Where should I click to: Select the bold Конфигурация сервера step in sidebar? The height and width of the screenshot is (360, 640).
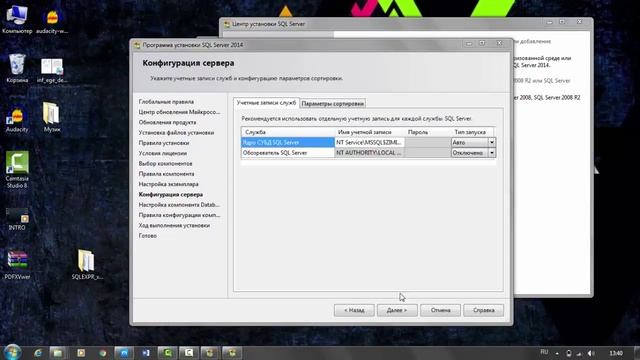171,195
